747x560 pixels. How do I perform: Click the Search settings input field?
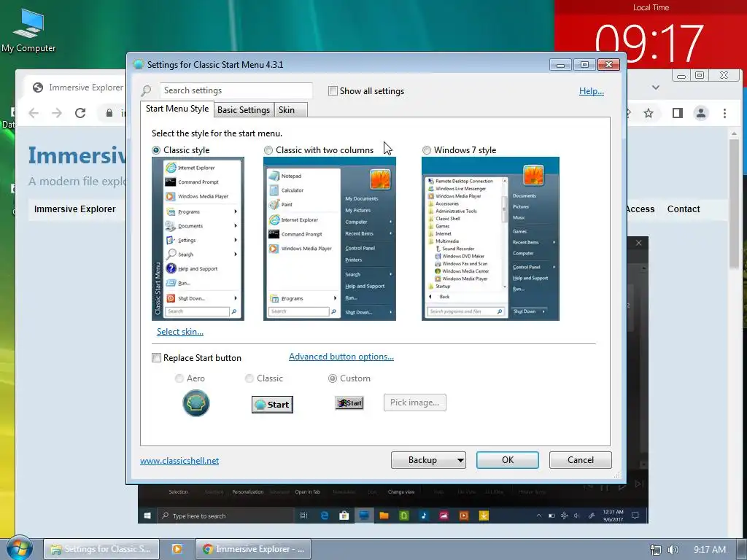(236, 90)
